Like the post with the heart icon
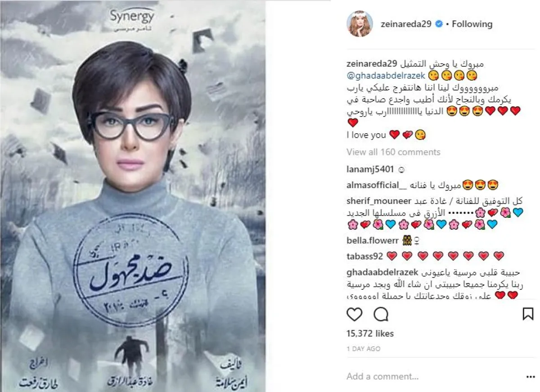The height and width of the screenshot is (392, 540). coord(355,314)
